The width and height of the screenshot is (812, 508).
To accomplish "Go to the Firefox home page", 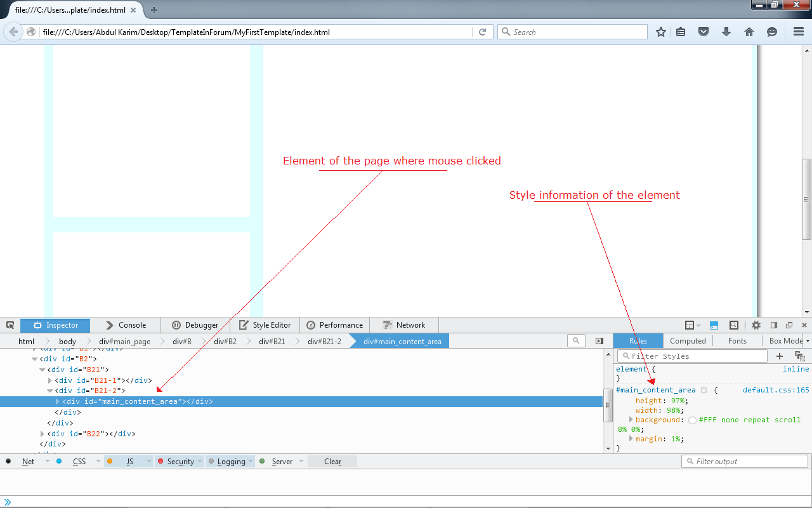I will (749, 32).
